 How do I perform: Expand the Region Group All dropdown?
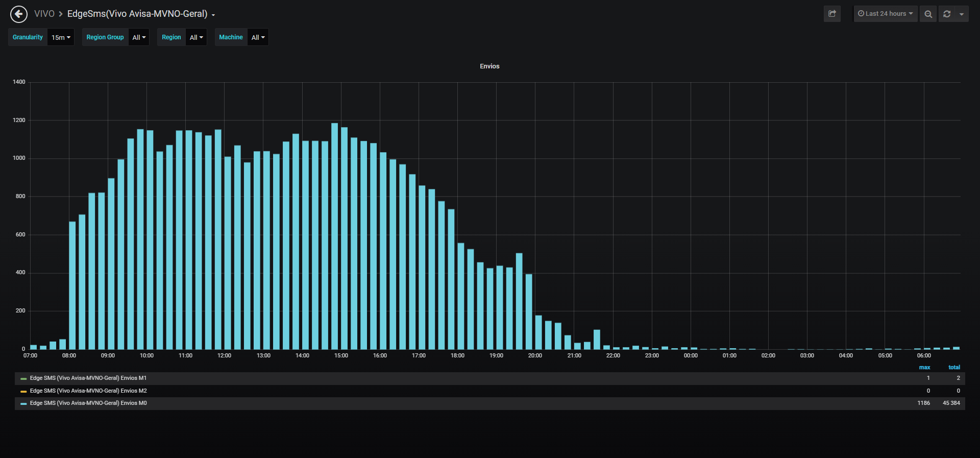(139, 37)
